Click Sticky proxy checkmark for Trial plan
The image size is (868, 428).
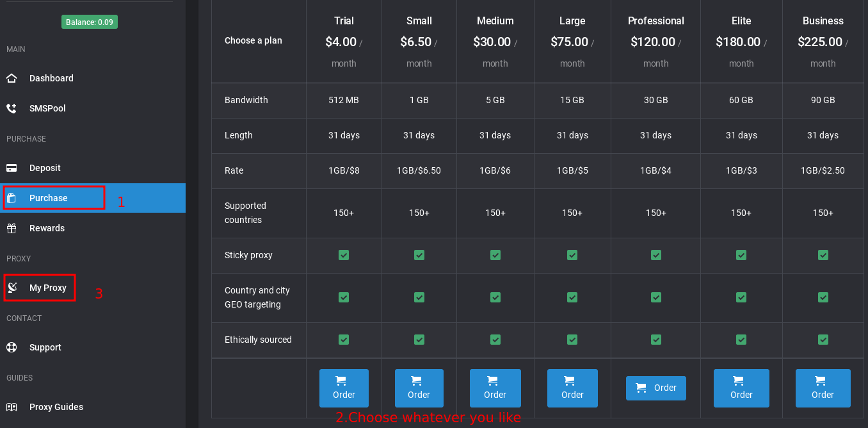[x=344, y=255]
